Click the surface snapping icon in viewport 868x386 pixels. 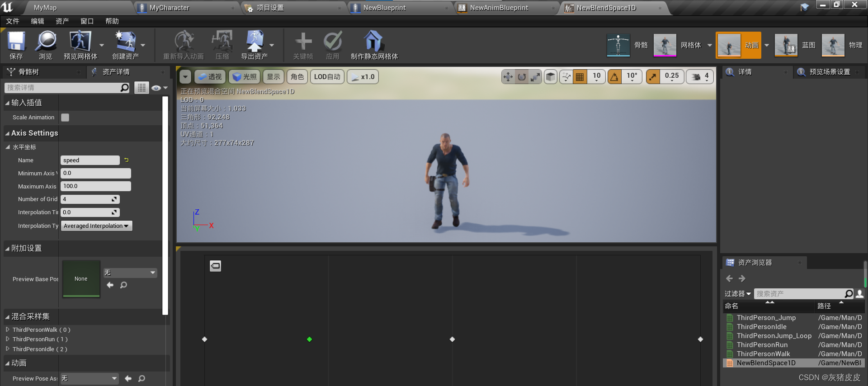click(566, 77)
